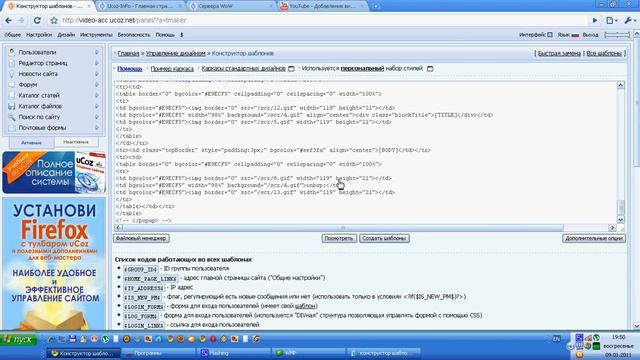Click the Каталог статей icon
Image resolution: width=640 pixels, height=360 pixels.
point(11,95)
